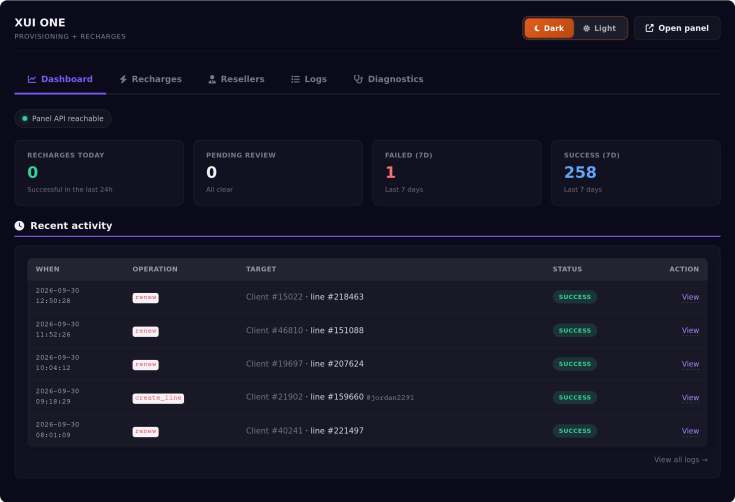Viewport: 735px width, 502px height.
Task: Click the clock icon beside Recent activity
Action: point(19,226)
